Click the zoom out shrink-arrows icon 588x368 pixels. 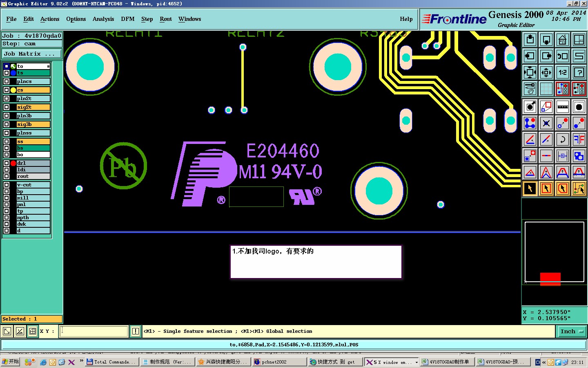coord(546,72)
